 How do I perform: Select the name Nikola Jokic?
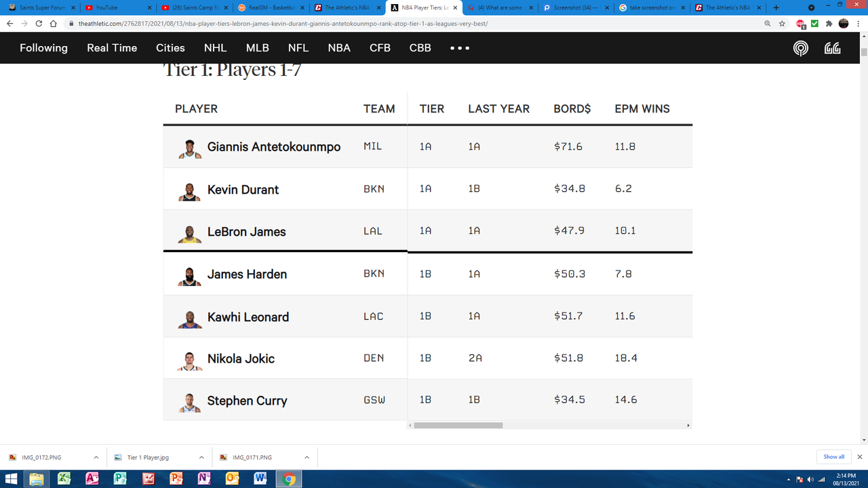[241, 359]
